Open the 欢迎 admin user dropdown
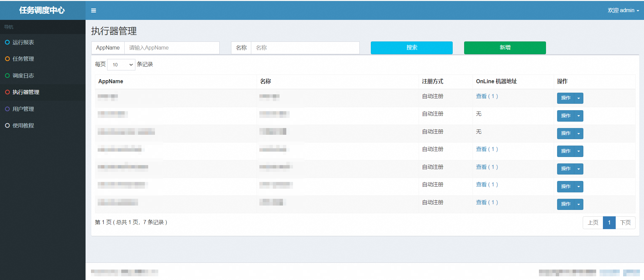 [623, 10]
